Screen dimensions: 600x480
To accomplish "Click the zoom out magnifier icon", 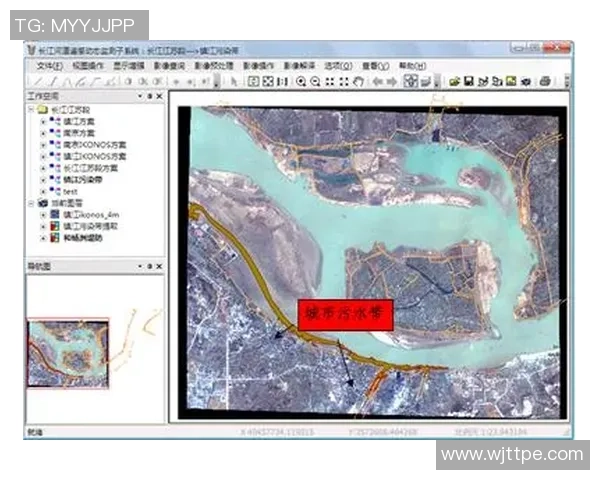I will 315,81.
